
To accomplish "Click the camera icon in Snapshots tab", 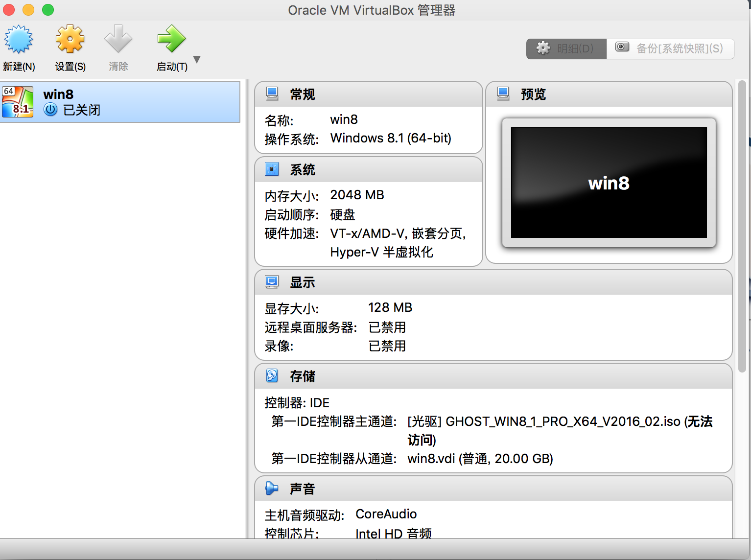I will coord(622,47).
